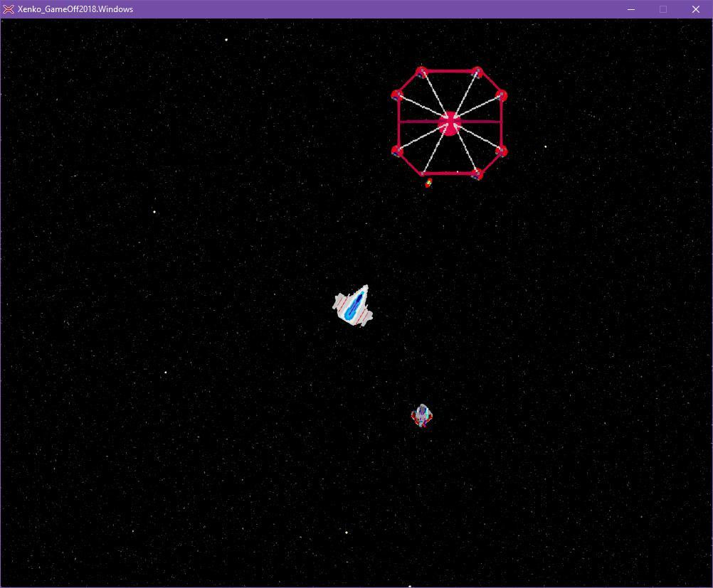The image size is (713, 588).
Task: Close the Xenko game window
Action: coord(696,9)
